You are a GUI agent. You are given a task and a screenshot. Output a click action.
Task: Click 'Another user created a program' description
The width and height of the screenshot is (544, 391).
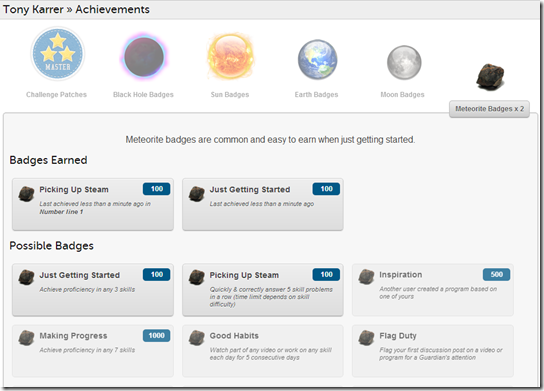[438, 292]
